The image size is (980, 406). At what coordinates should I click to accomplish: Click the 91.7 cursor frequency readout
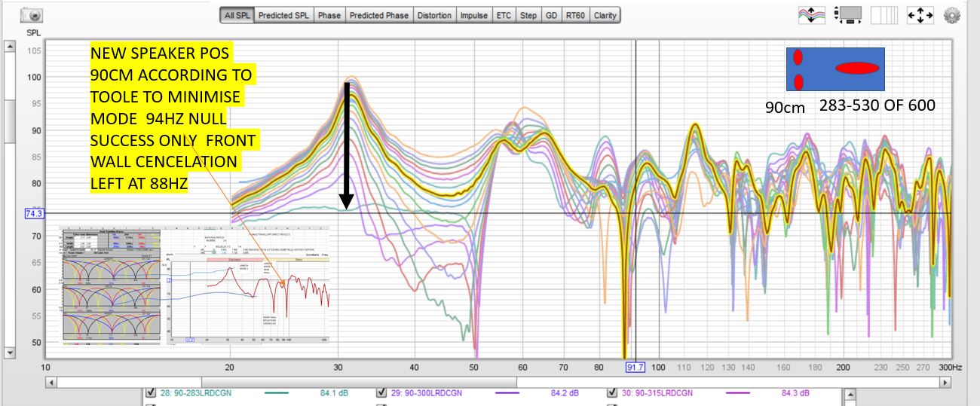click(635, 367)
